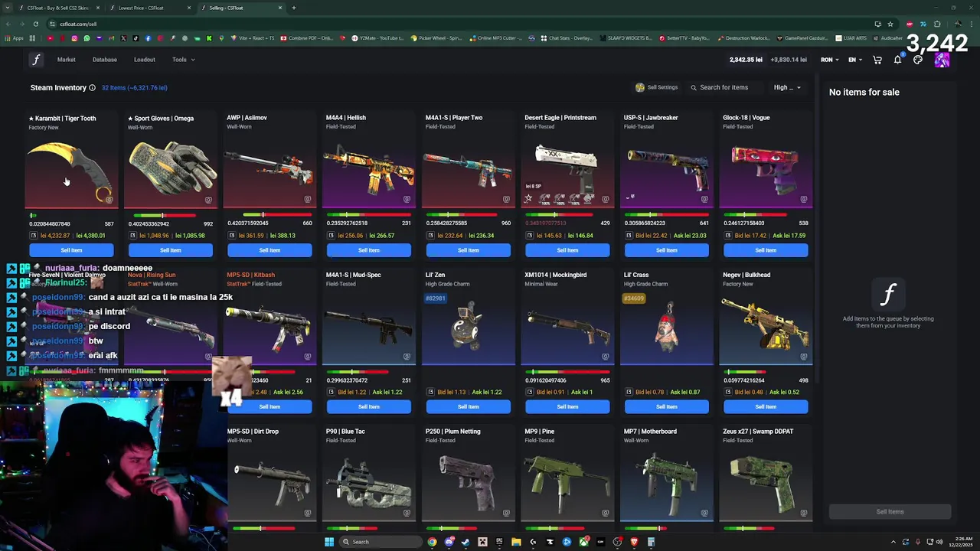Click the float bar on AWP Asiimov
This screenshot has width=980, height=551.
[269, 215]
